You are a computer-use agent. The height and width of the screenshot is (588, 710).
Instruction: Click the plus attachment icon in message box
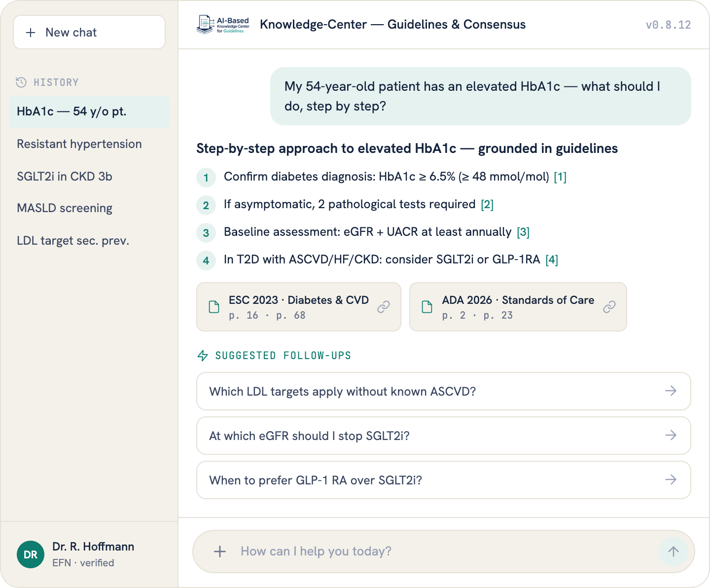coord(220,551)
